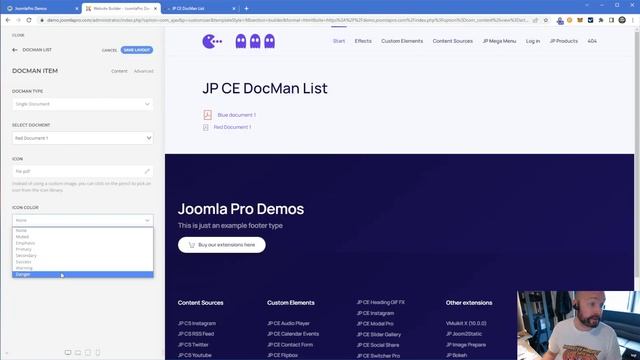Open the JP CE Heading GIF FX link
The width and height of the screenshot is (640, 360).
pos(380,302)
